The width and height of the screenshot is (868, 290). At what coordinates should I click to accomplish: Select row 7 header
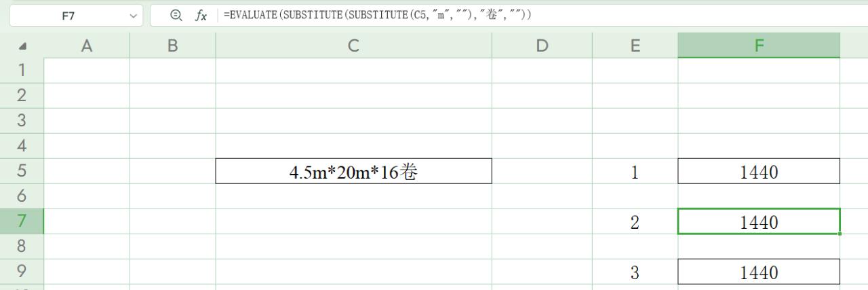[22, 221]
